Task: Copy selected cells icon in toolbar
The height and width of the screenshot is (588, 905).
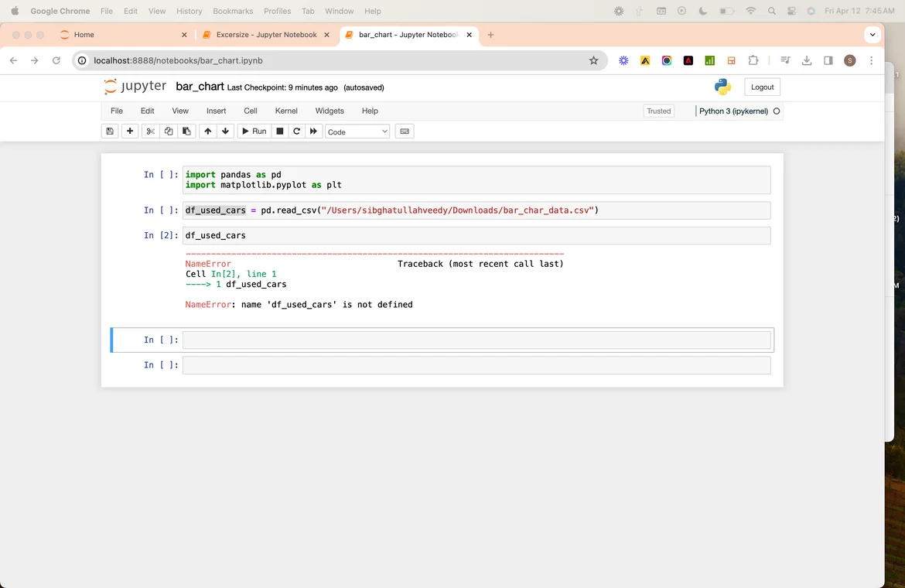Action: click(x=169, y=132)
